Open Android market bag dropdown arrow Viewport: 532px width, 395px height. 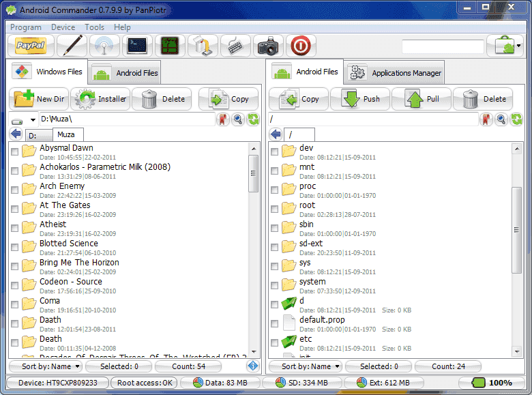click(519, 46)
